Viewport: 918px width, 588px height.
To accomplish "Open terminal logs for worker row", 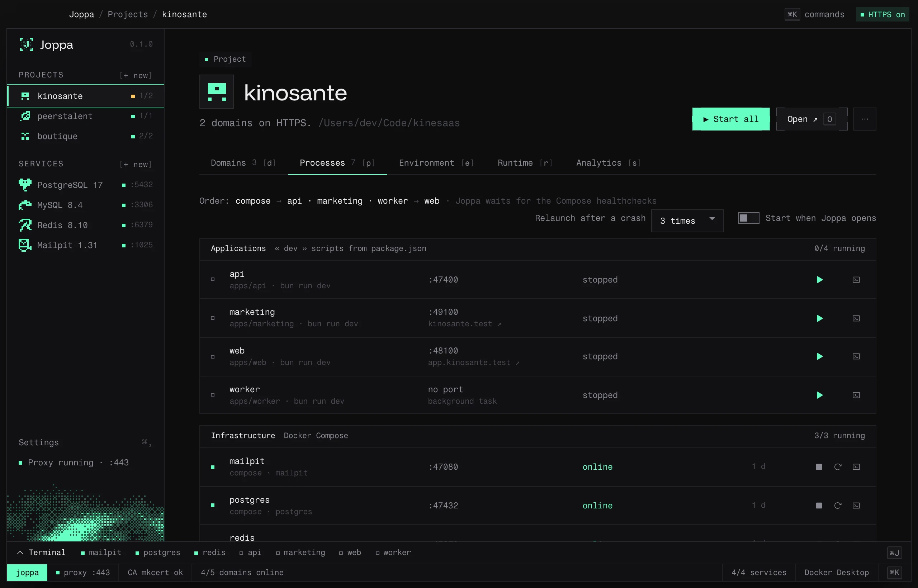I will (x=856, y=395).
